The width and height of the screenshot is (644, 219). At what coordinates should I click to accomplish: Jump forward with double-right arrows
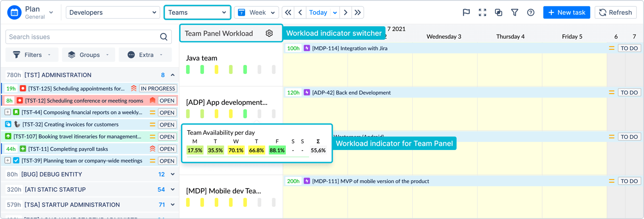(x=357, y=13)
